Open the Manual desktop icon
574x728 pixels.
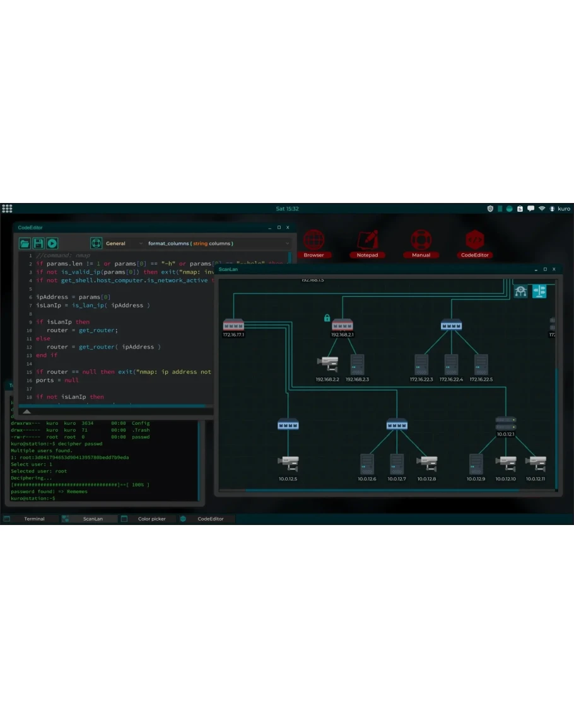click(x=421, y=243)
